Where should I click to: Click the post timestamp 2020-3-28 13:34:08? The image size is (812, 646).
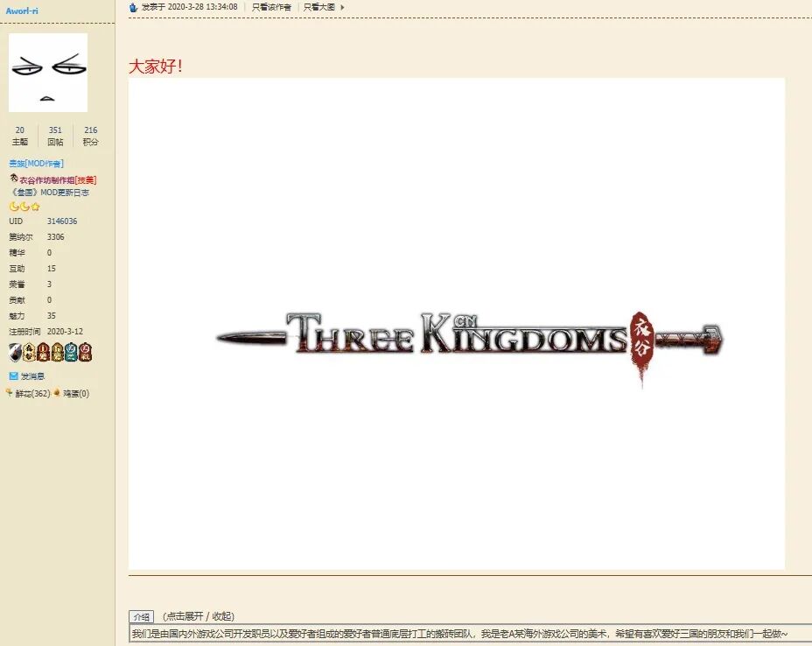[x=202, y=7]
